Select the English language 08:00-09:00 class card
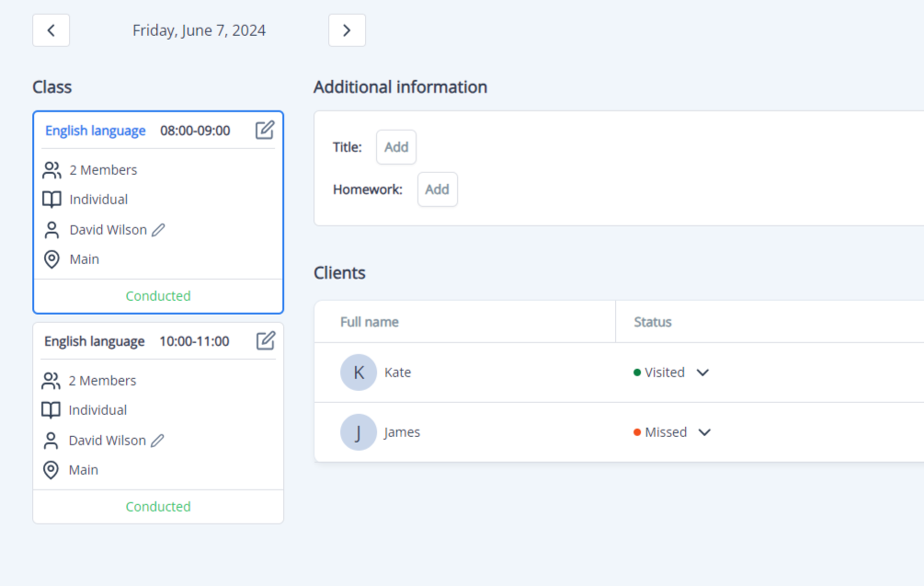 click(96, 130)
